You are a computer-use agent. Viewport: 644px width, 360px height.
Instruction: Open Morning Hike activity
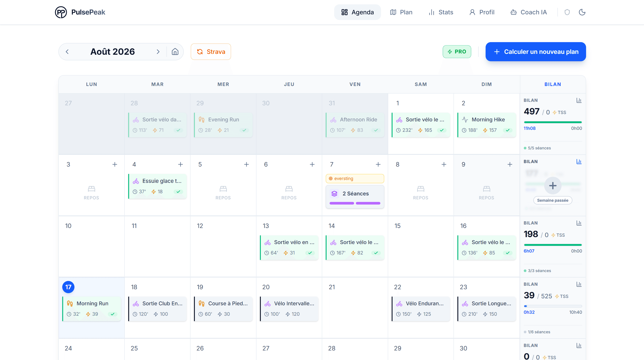486,125
